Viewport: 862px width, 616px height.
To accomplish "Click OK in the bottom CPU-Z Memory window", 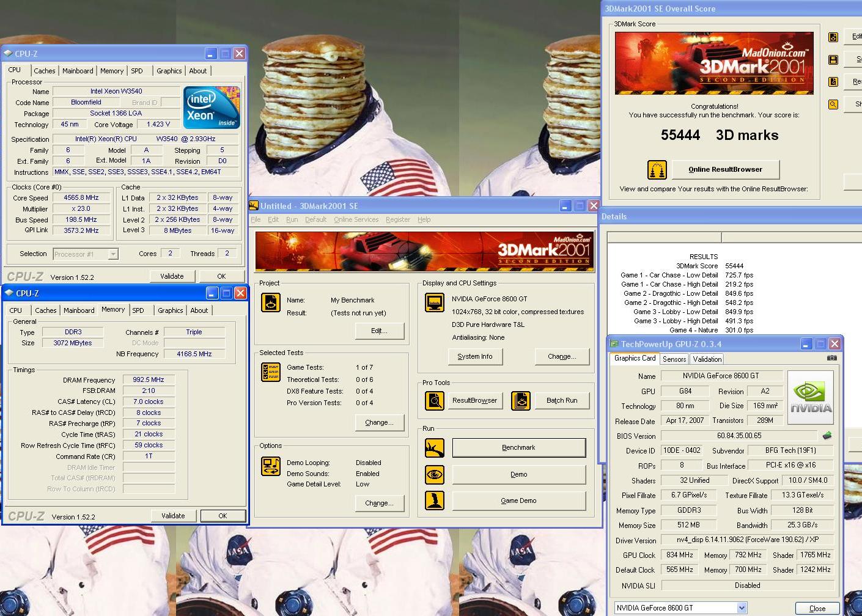I will 223,516.
